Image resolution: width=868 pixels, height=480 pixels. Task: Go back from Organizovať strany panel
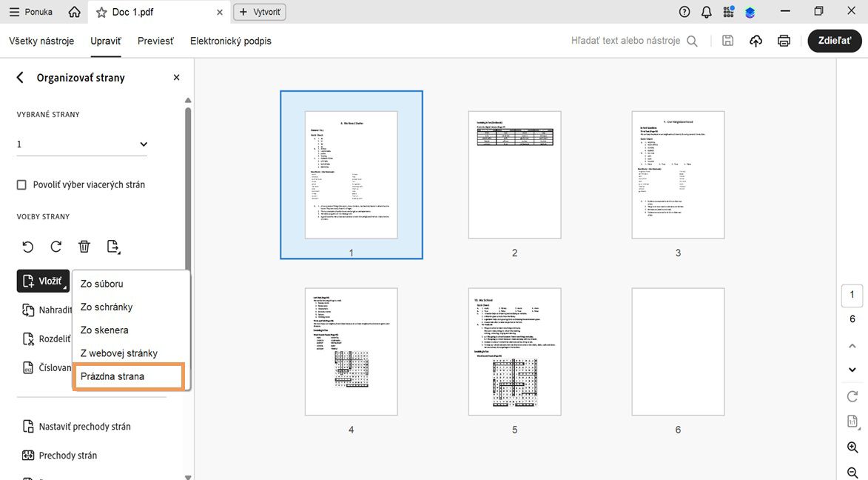pos(20,78)
